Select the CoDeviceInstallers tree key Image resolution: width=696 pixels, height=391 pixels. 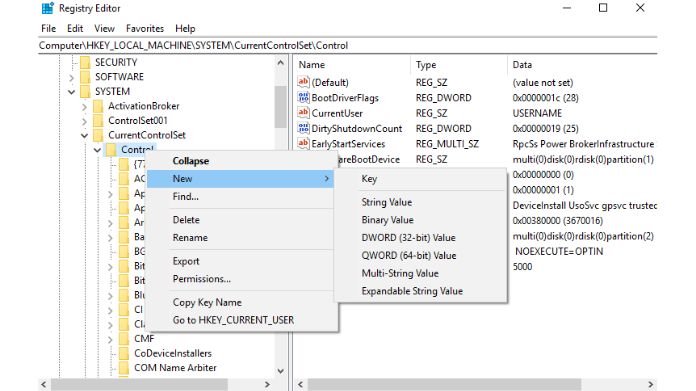173,353
